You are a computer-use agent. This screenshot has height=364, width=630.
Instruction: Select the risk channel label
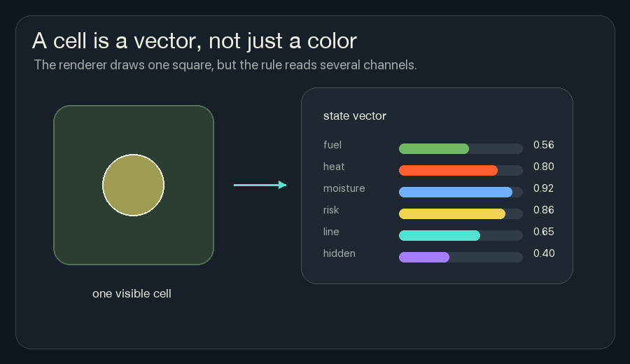(x=330, y=210)
